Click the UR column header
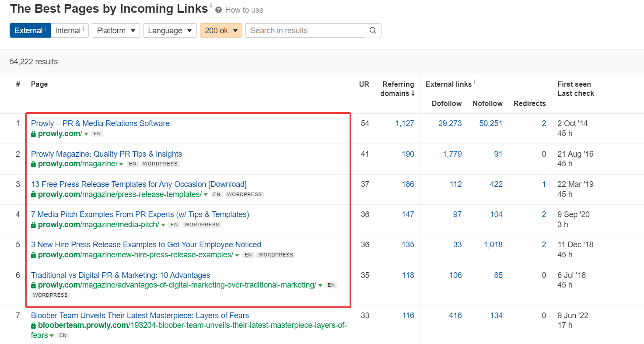The image size is (644, 344). tap(364, 84)
